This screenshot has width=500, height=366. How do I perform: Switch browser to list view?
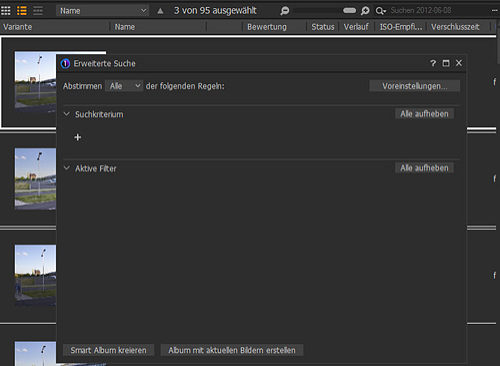tap(22, 11)
